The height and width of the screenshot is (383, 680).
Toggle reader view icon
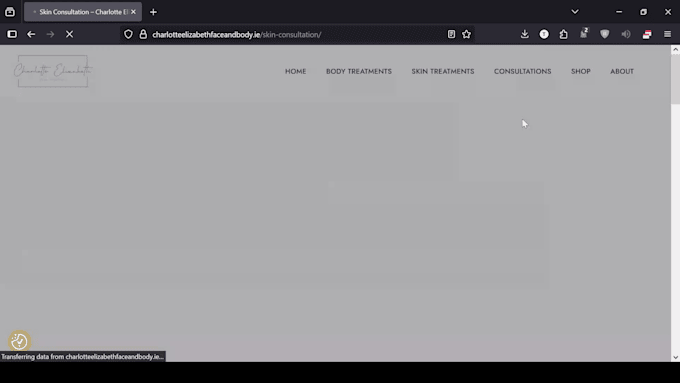click(451, 34)
